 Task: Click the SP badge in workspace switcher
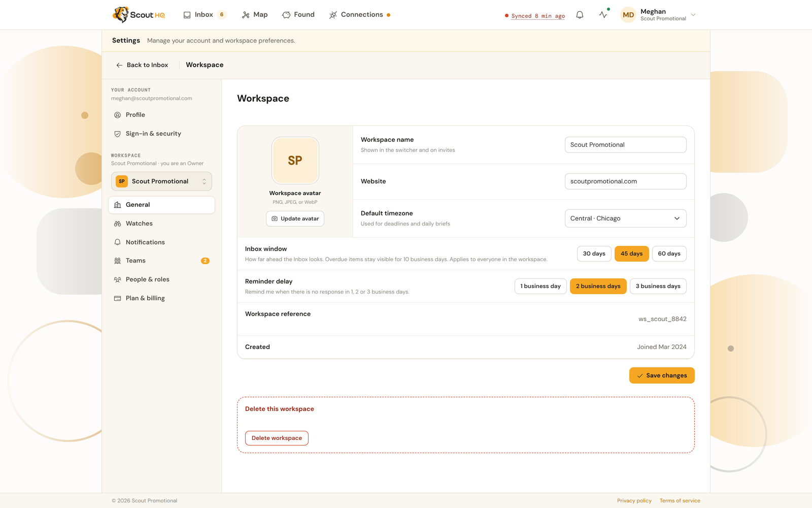122,181
